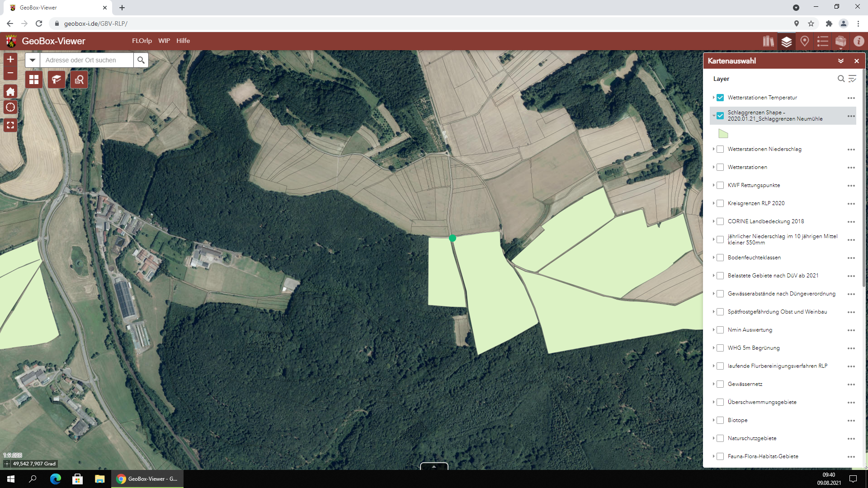868x488 pixels.
Task: Enable the Gewässernetz layer checkbox
Action: pyautogui.click(x=720, y=384)
